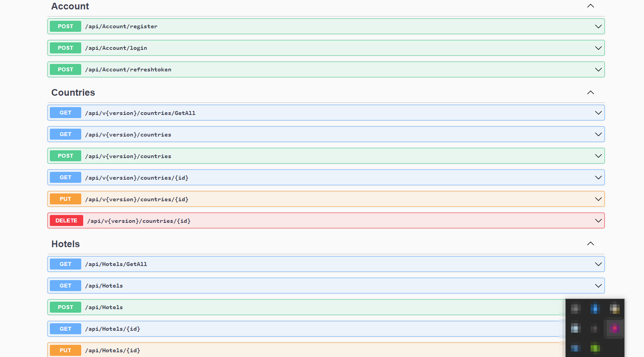Click the chevron on GET /api/Hotels/GetAll row
644x357 pixels.
pos(598,264)
